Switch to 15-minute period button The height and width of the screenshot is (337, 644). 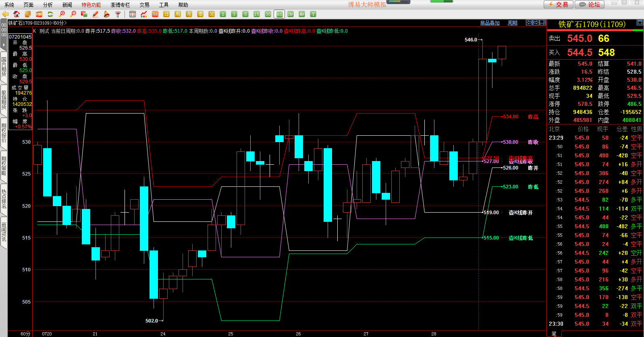257,14
